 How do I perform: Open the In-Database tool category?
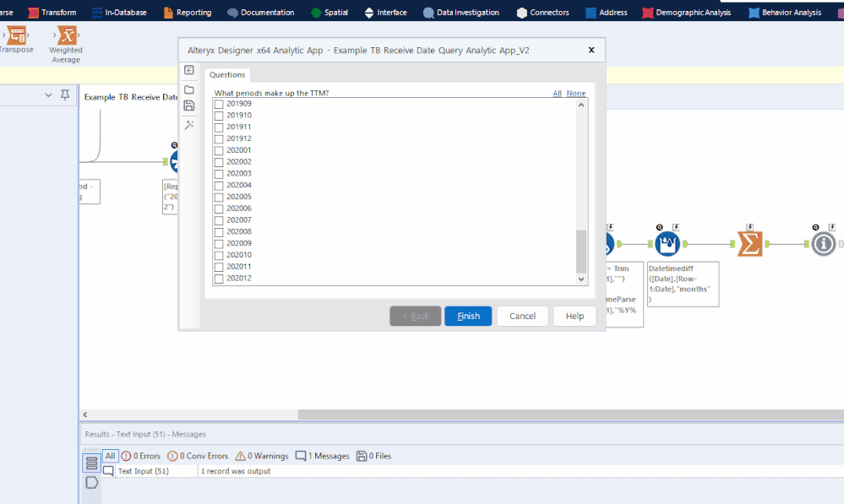point(119,13)
